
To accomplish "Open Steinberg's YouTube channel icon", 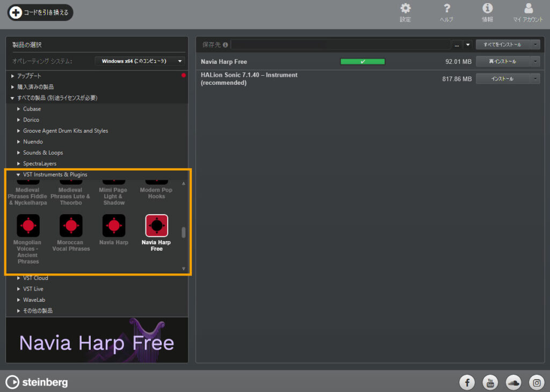I will (490, 382).
